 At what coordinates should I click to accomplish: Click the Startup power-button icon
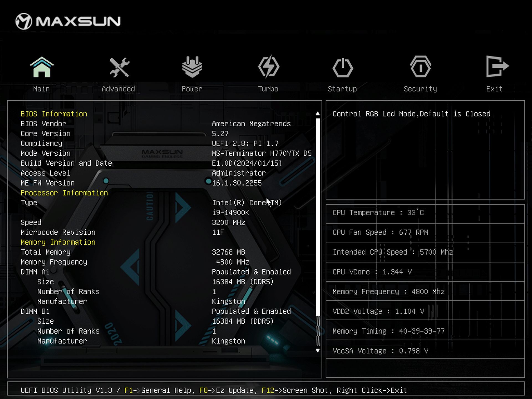pos(343,67)
